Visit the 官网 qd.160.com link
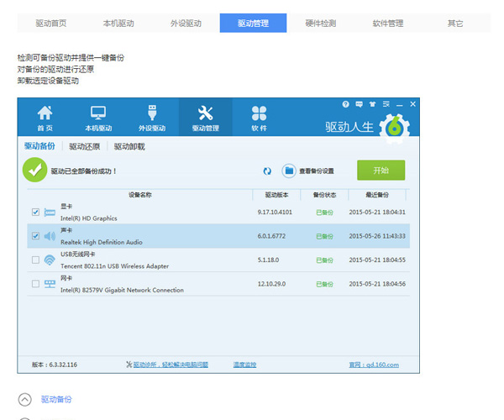Screen dimensions: 504x420 point(374,365)
